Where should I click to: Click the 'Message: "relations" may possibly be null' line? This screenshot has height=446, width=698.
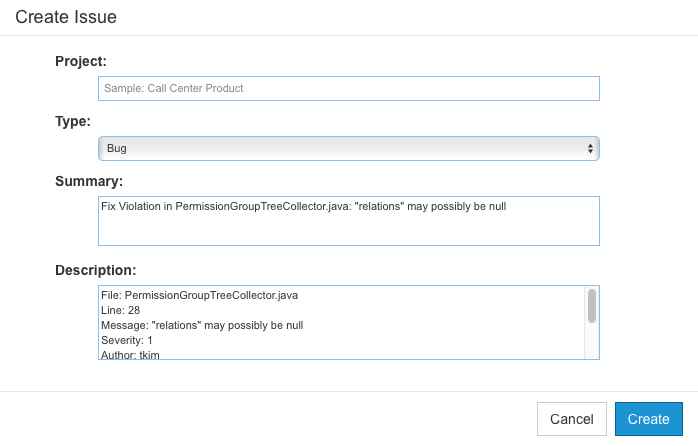[x=202, y=325]
